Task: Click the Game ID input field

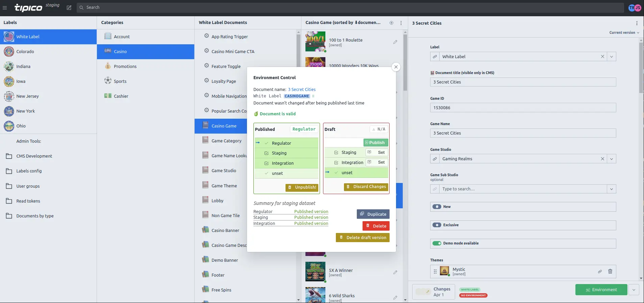Action: [x=523, y=108]
